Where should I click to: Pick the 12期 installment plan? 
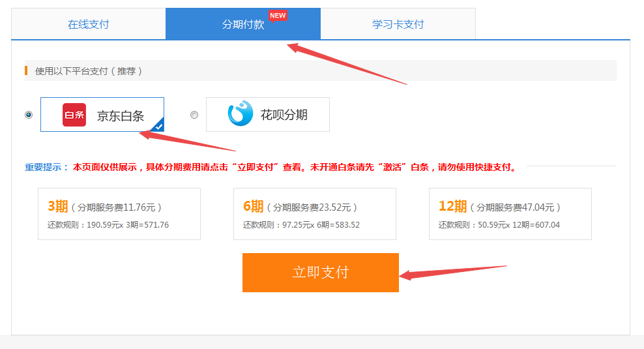(510, 214)
